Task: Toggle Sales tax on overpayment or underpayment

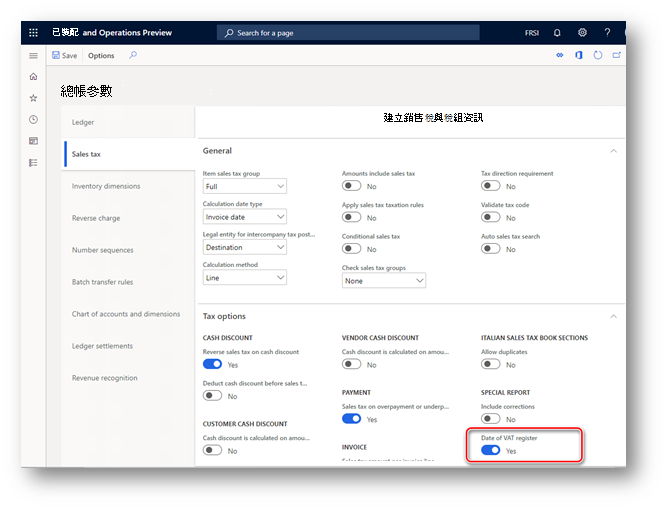Action: [351, 419]
